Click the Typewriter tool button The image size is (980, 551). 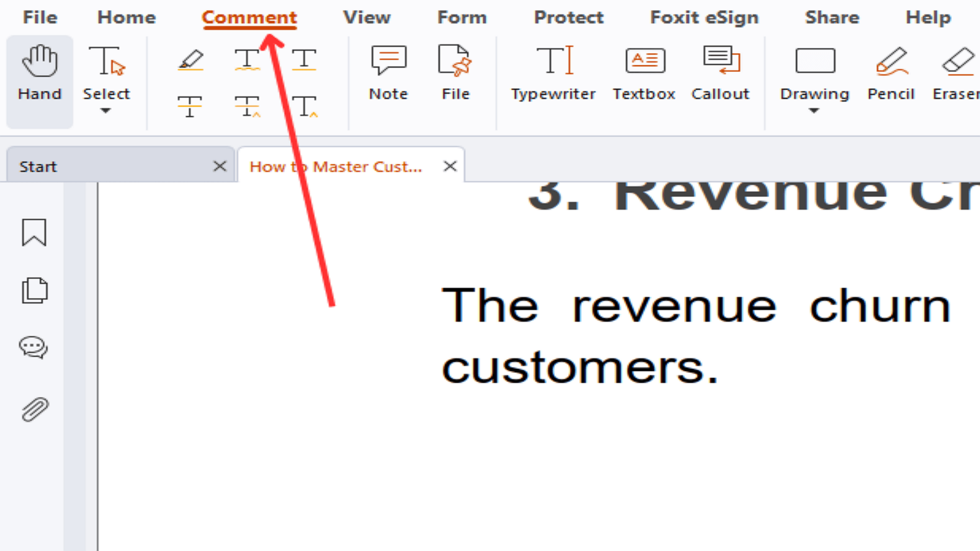(x=553, y=72)
